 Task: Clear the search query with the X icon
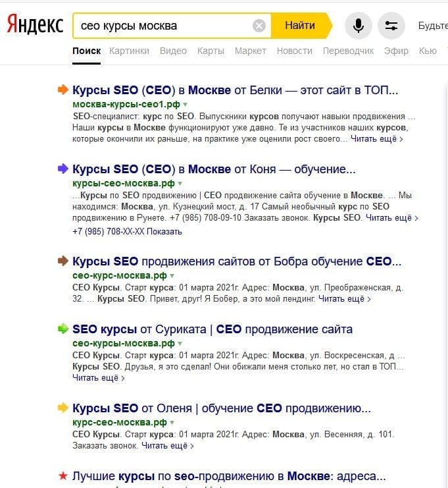point(259,26)
